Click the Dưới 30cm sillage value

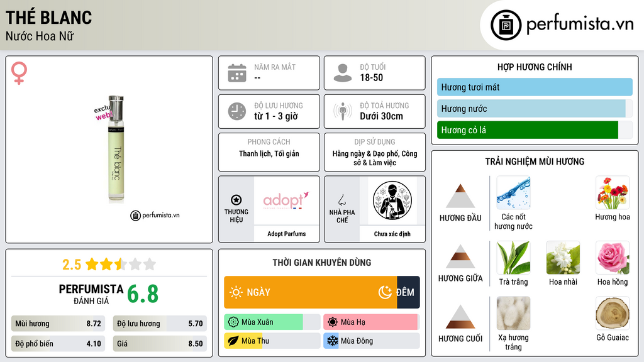(x=381, y=116)
